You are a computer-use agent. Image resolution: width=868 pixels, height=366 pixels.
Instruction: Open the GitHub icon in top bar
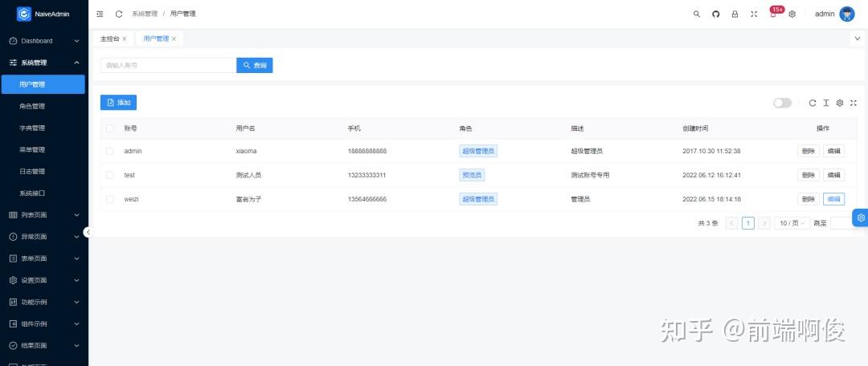716,14
